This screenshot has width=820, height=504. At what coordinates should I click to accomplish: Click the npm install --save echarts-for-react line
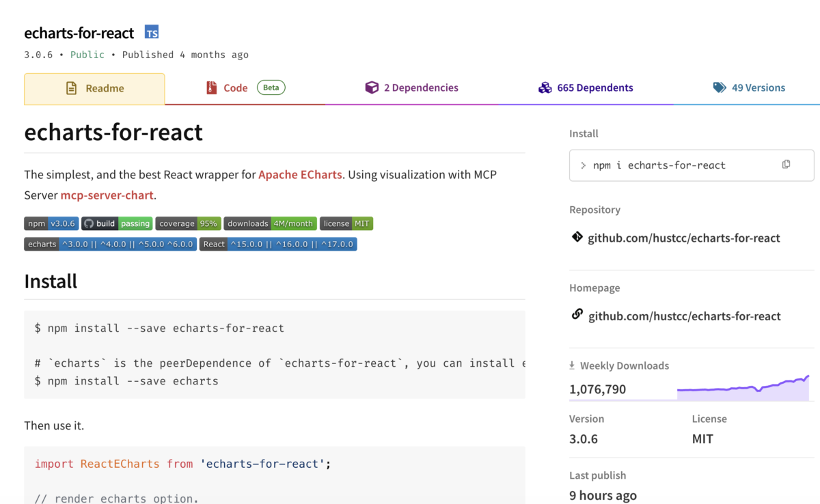click(159, 328)
